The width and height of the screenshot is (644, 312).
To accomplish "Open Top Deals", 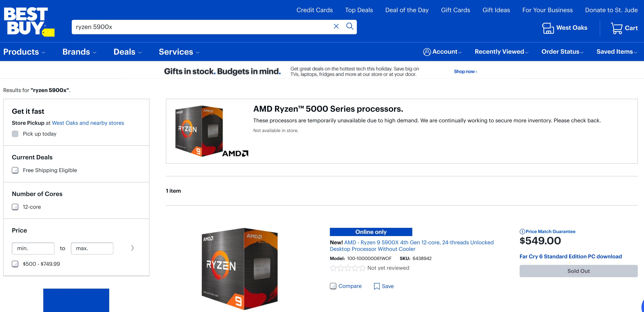I will (359, 10).
